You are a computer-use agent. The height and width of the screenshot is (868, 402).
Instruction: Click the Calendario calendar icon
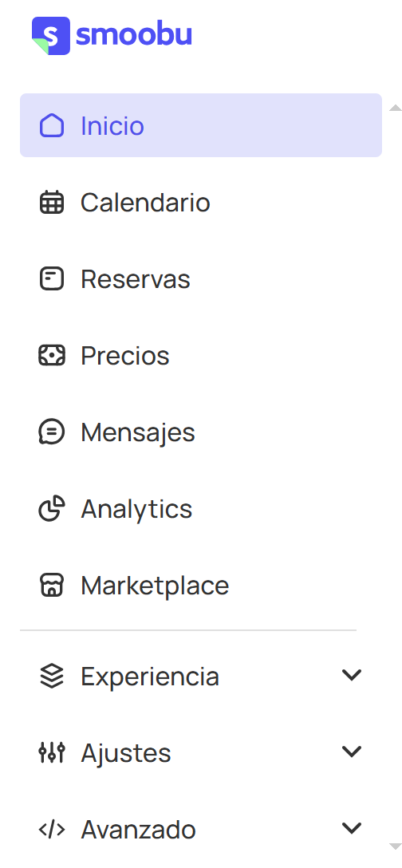[x=52, y=202]
